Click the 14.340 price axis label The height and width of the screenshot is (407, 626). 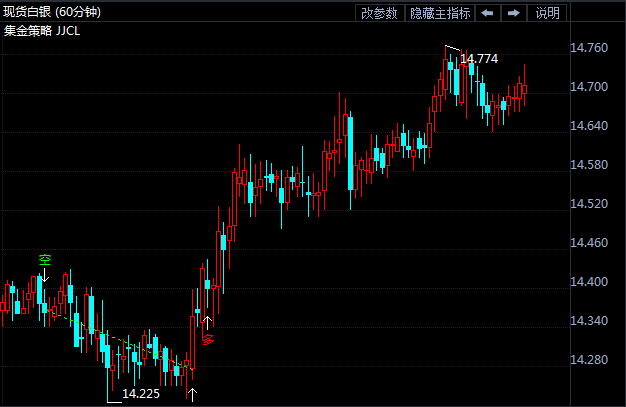click(589, 321)
